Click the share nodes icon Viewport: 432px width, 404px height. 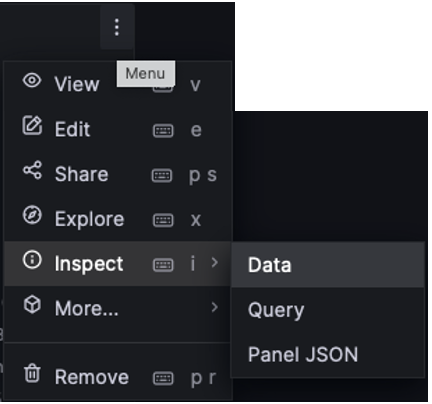[x=32, y=170]
